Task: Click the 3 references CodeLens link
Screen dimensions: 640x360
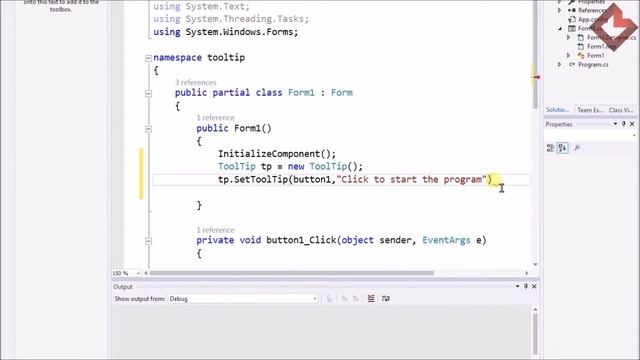Action: (x=196, y=82)
